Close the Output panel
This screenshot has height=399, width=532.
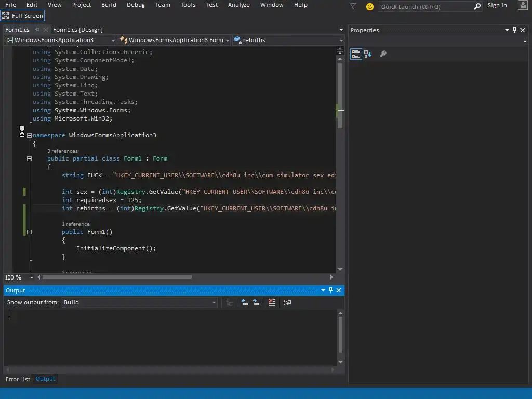tap(339, 290)
